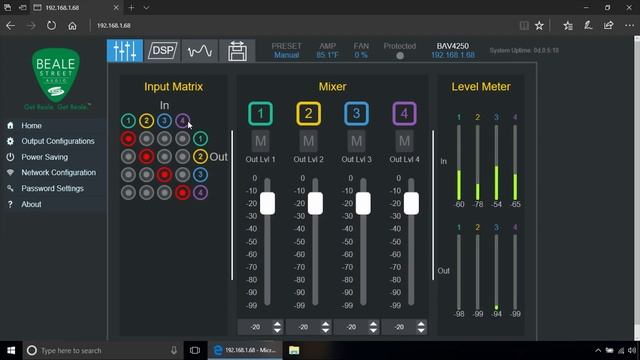This screenshot has height=360, width=640.
Task: Click input 3 blue circle header
Action: (164, 121)
